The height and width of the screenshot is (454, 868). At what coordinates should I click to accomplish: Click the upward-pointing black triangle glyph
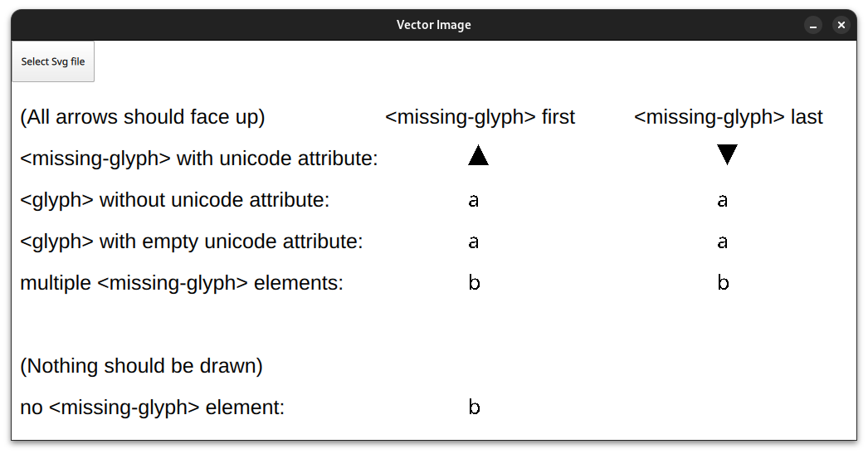click(478, 156)
